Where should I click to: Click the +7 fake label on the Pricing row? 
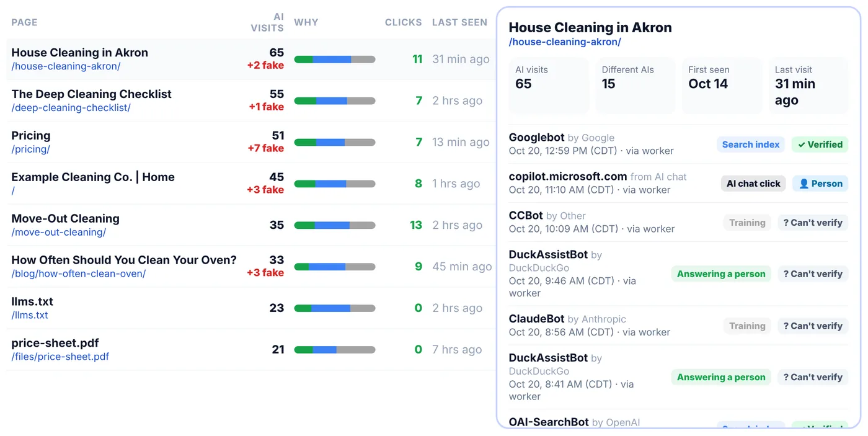pos(265,148)
